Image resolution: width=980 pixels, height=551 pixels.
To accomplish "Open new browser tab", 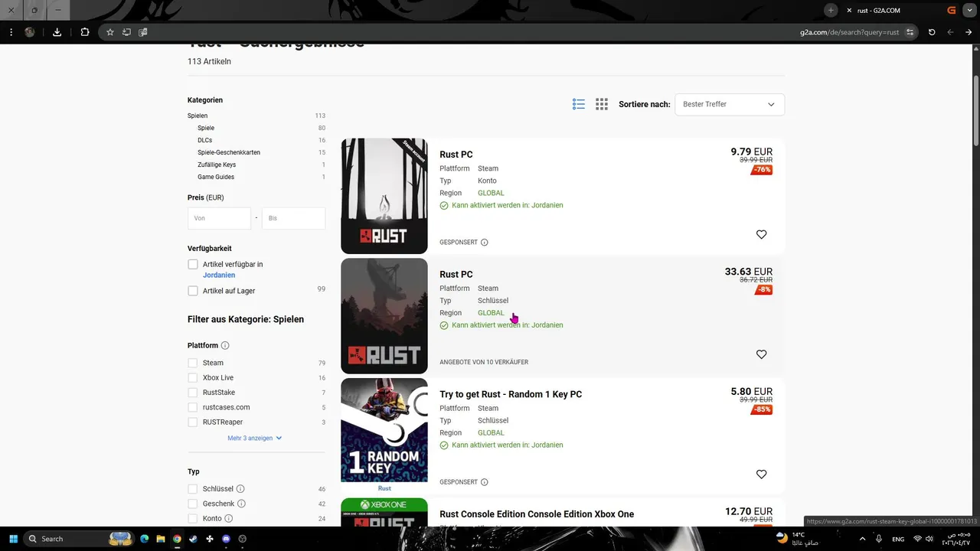I will tap(831, 10).
